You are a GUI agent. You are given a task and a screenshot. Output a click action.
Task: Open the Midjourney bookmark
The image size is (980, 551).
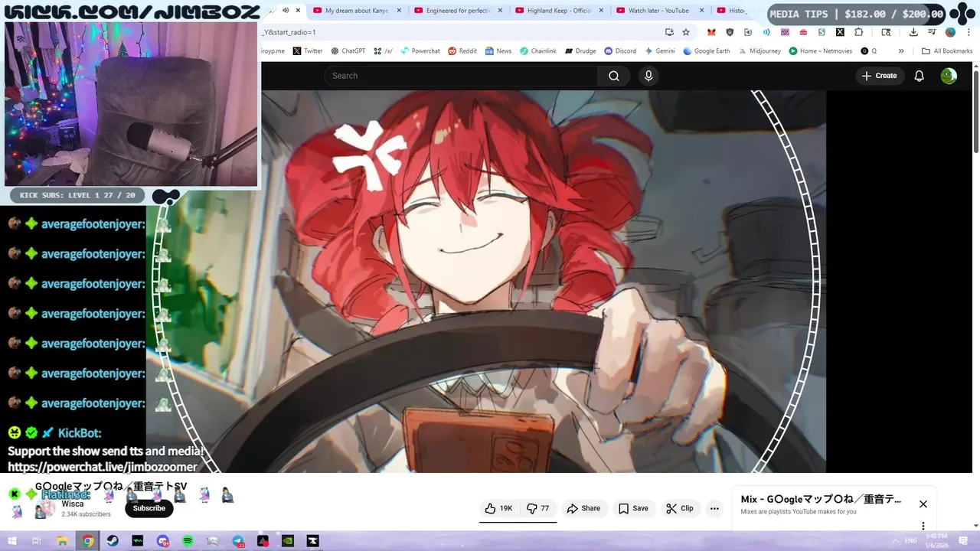click(759, 51)
